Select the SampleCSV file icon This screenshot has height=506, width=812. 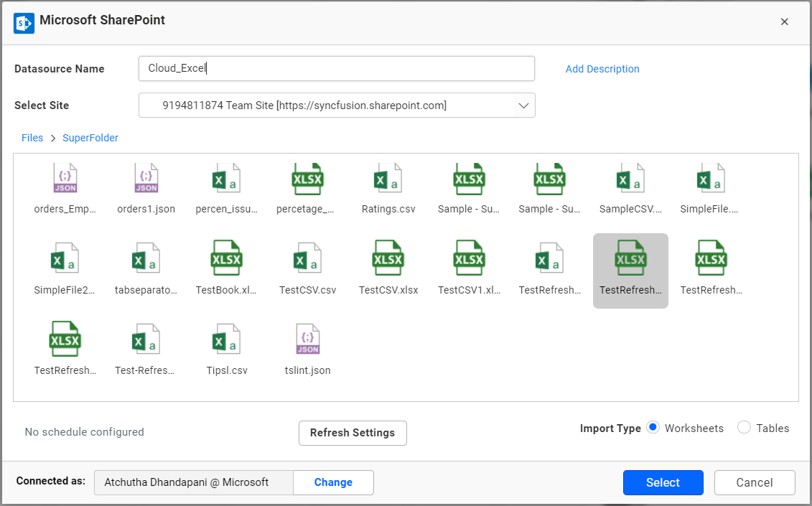(x=631, y=178)
